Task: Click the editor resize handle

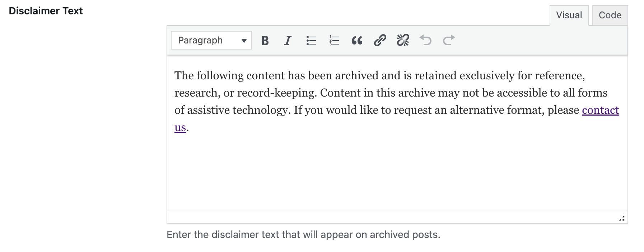Action: (x=622, y=218)
